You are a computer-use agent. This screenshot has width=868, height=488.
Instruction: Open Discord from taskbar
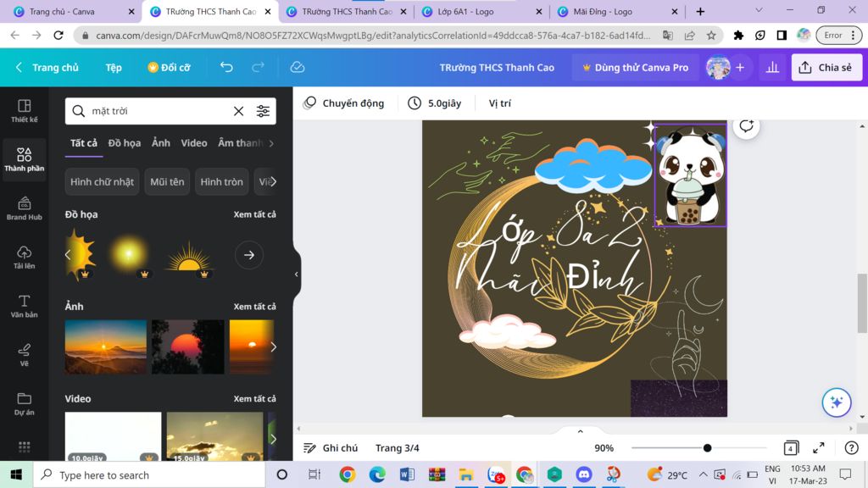coord(583,474)
